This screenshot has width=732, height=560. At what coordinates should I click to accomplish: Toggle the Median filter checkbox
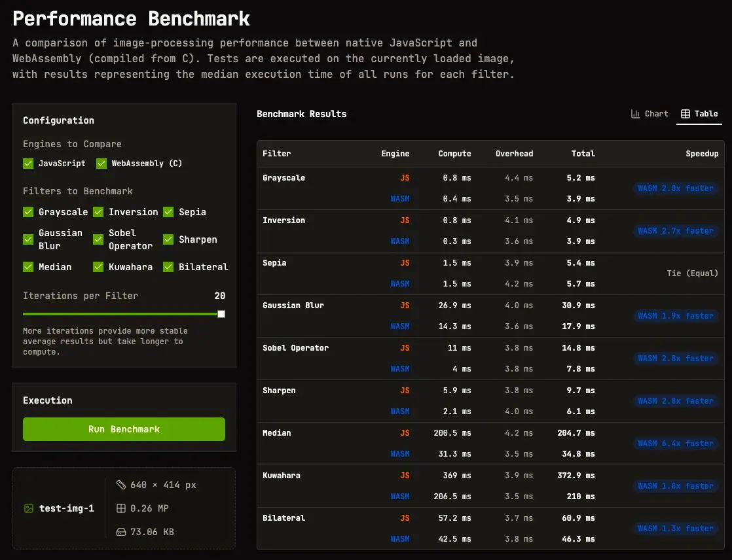[x=28, y=267]
